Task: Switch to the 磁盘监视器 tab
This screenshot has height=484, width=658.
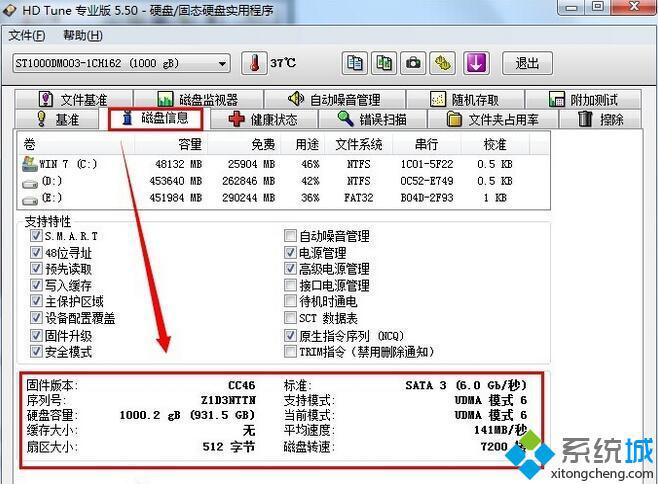Action: pyautogui.click(x=198, y=99)
